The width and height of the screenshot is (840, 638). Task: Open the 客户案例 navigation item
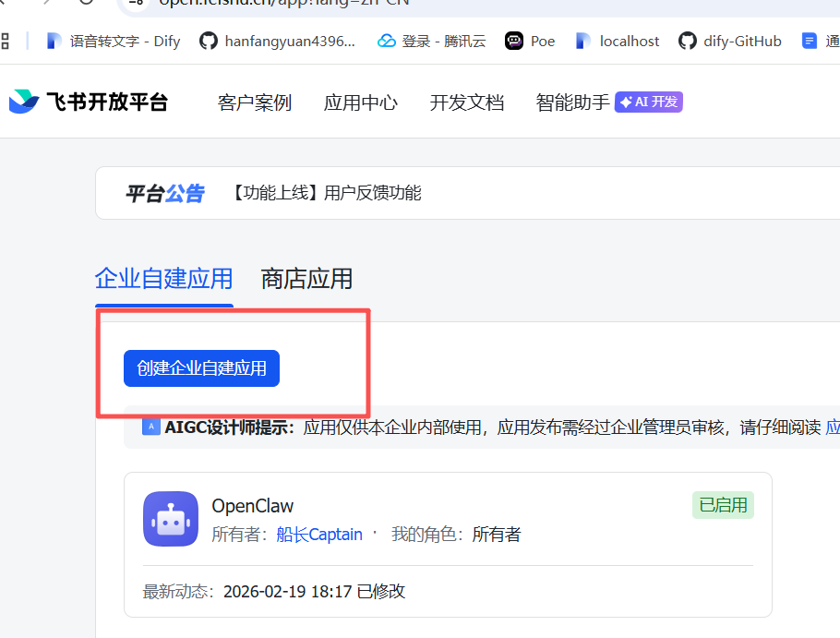pyautogui.click(x=255, y=102)
